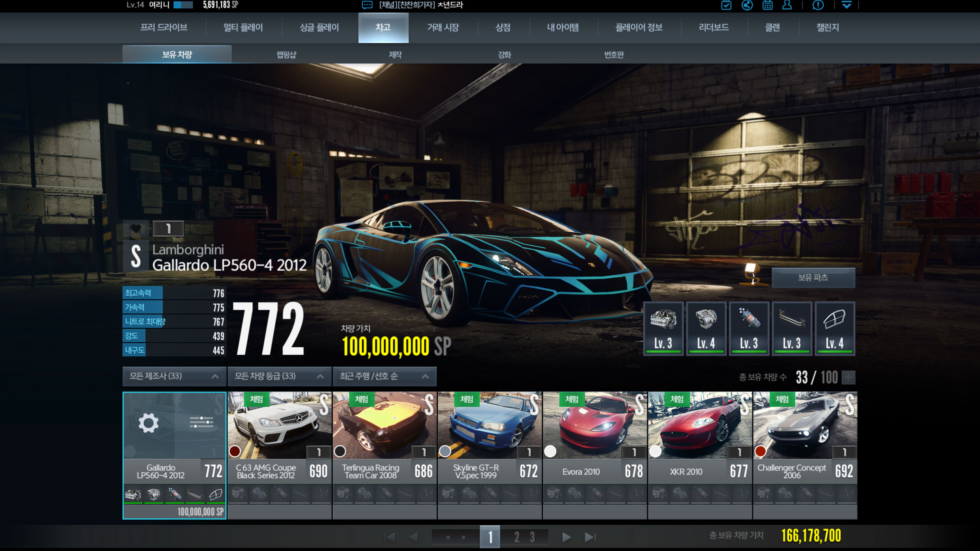
Task: Click the gear settings icon on the Gallardo card
Action: tap(148, 423)
